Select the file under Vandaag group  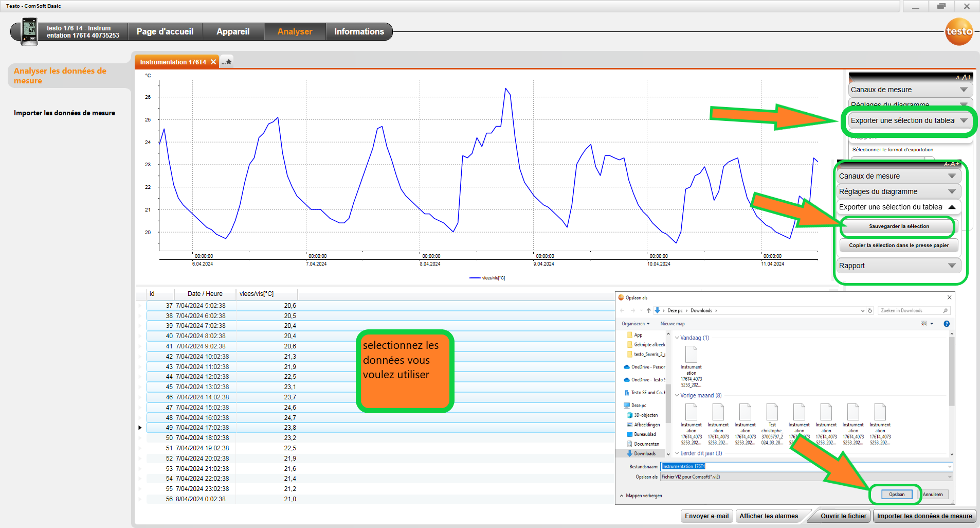pyautogui.click(x=691, y=366)
